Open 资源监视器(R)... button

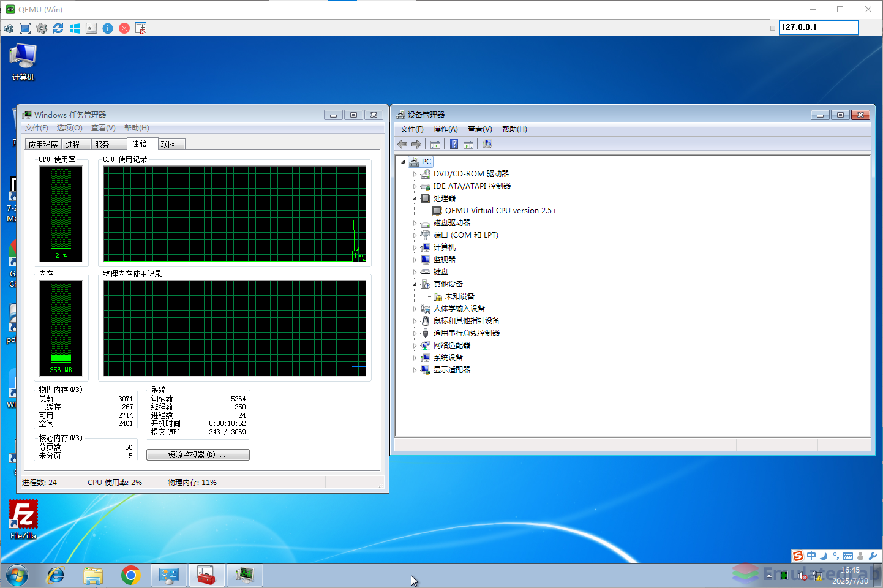(198, 455)
